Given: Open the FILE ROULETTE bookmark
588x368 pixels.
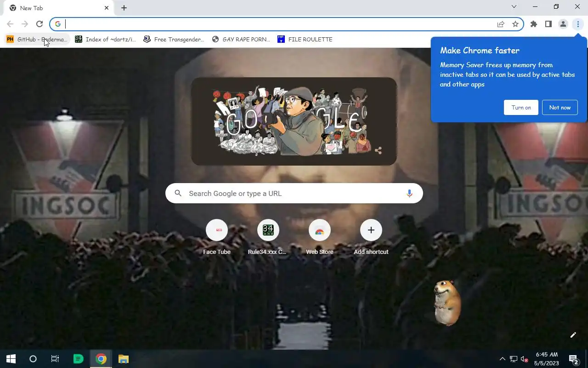Looking at the screenshot, I should (x=305, y=39).
